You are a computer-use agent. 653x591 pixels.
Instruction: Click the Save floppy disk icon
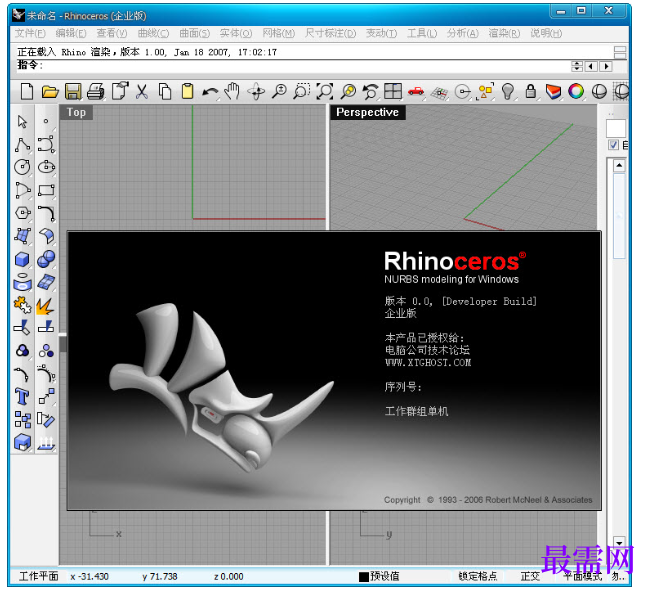(73, 91)
